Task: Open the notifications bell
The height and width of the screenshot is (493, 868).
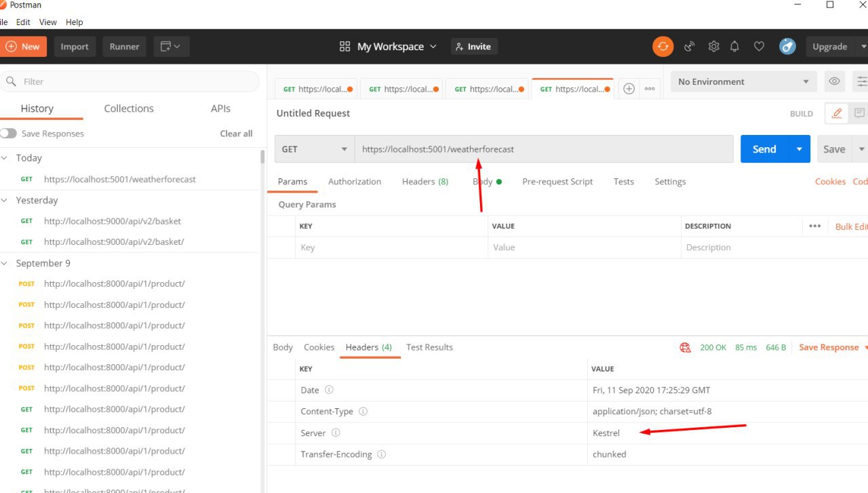Action: click(734, 47)
